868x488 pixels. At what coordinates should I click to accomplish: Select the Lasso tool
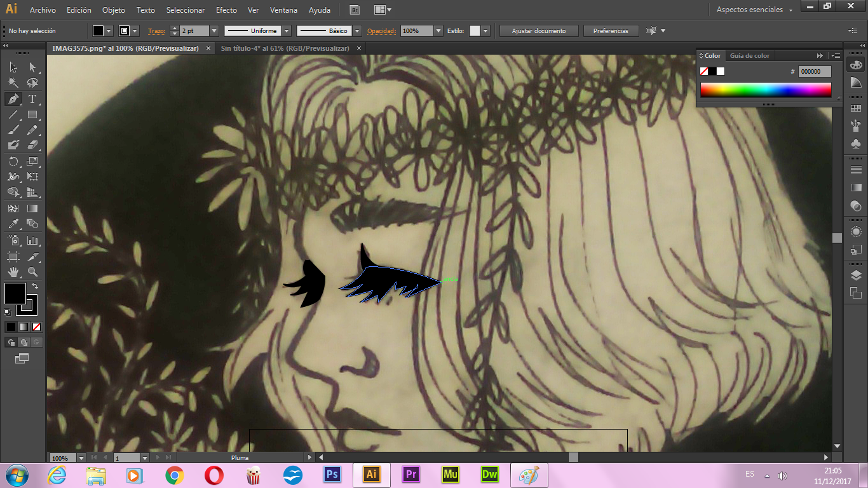(32, 83)
